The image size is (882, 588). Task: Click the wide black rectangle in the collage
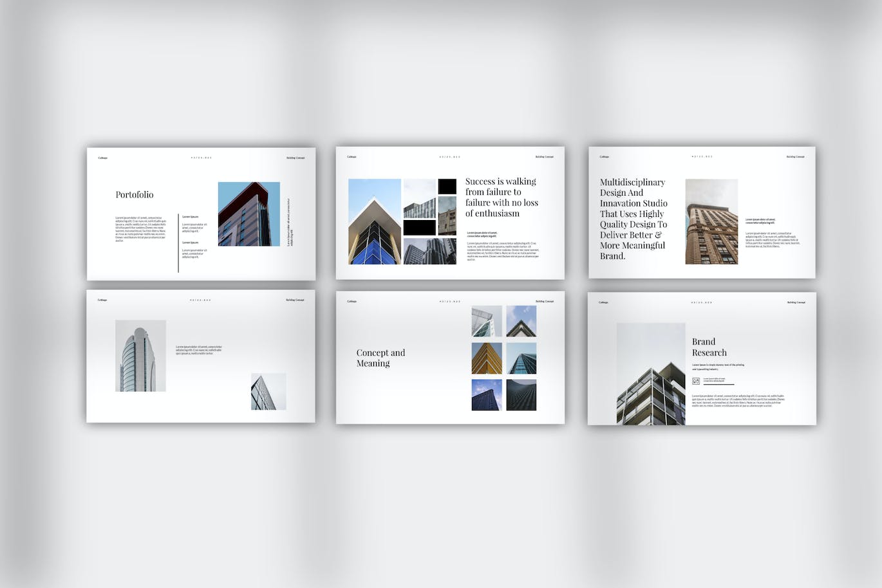pos(420,228)
